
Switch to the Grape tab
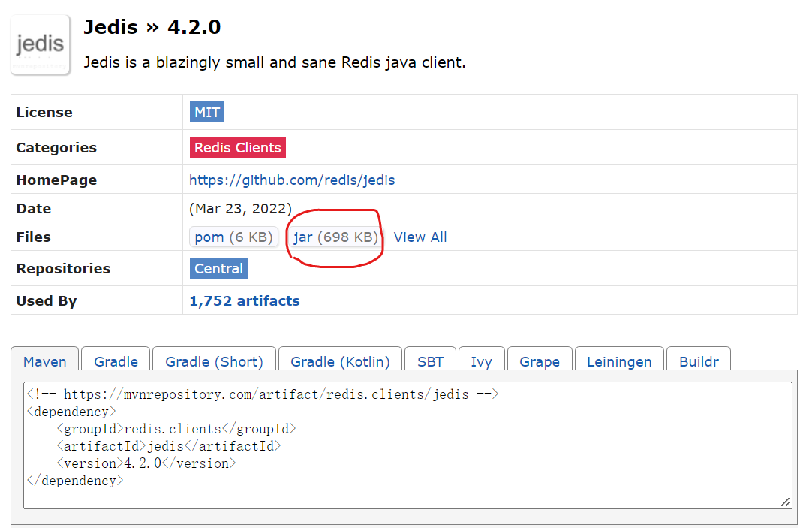click(540, 361)
